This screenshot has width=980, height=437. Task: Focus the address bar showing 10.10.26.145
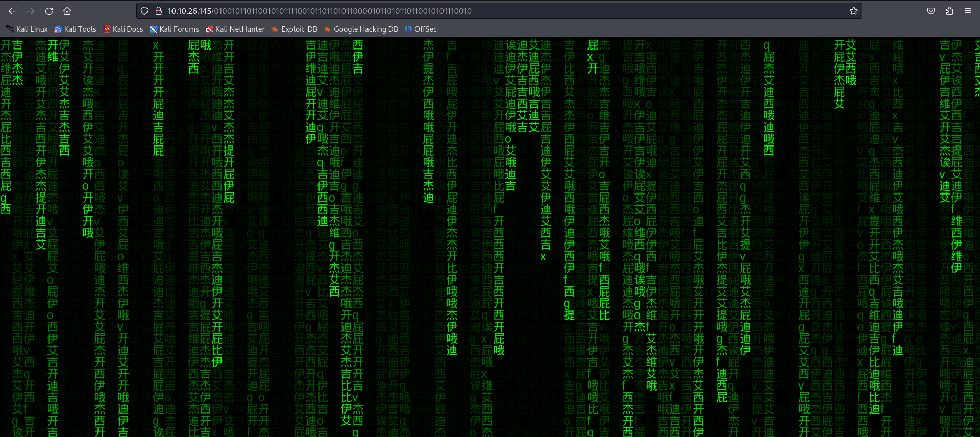click(x=459, y=11)
